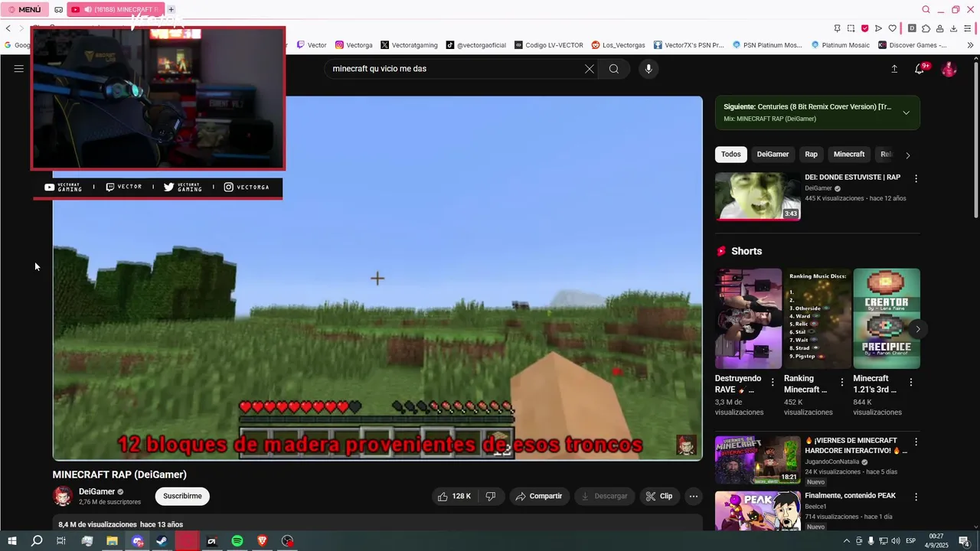
Task: Take a snapshot with the snapshot icon
Action: coord(851,28)
